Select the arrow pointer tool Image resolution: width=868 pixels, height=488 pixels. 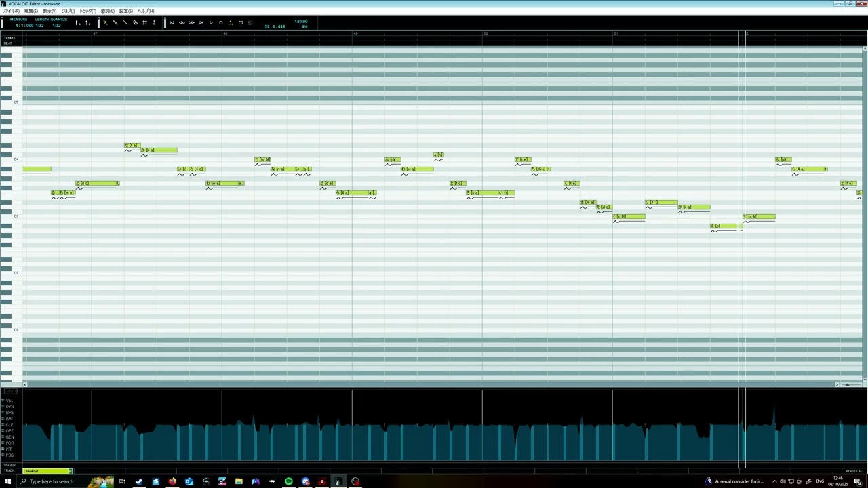pyautogui.click(x=105, y=22)
